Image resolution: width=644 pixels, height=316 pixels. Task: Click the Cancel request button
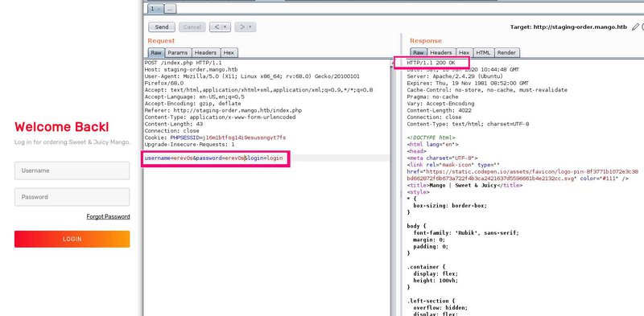pyautogui.click(x=192, y=27)
